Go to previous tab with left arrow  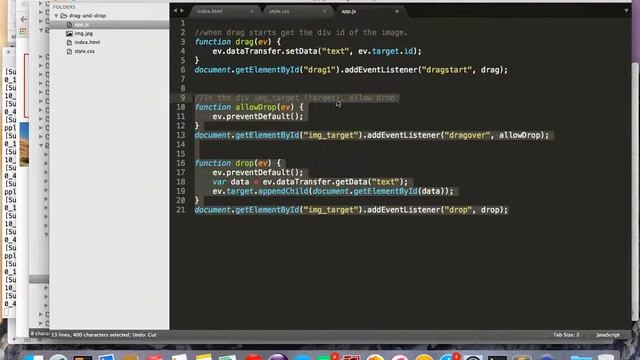pos(176,11)
